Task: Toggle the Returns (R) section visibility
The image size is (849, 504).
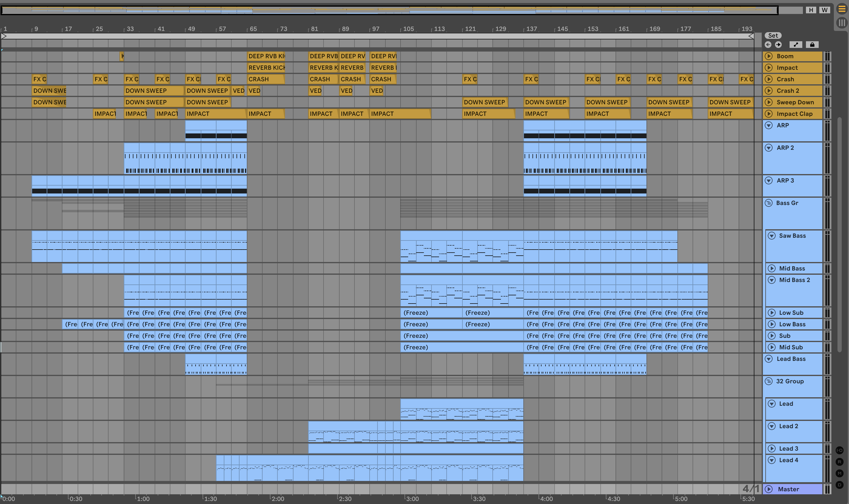Action: (x=840, y=462)
